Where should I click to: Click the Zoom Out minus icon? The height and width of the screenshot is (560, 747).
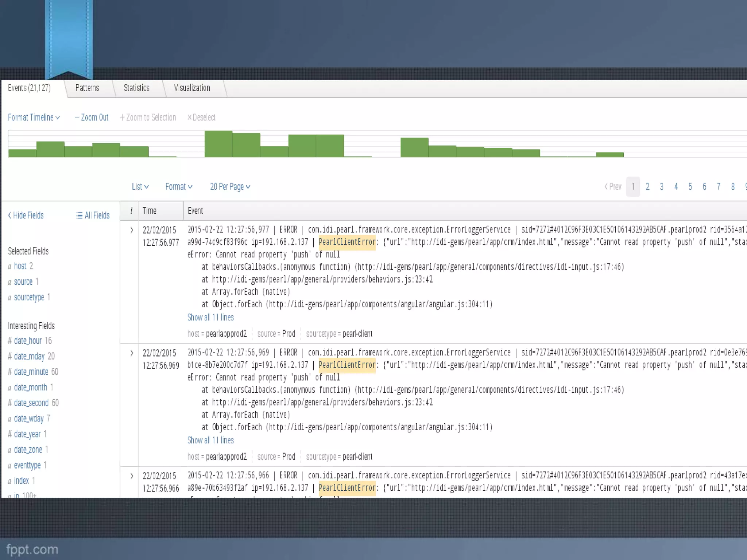pos(77,117)
